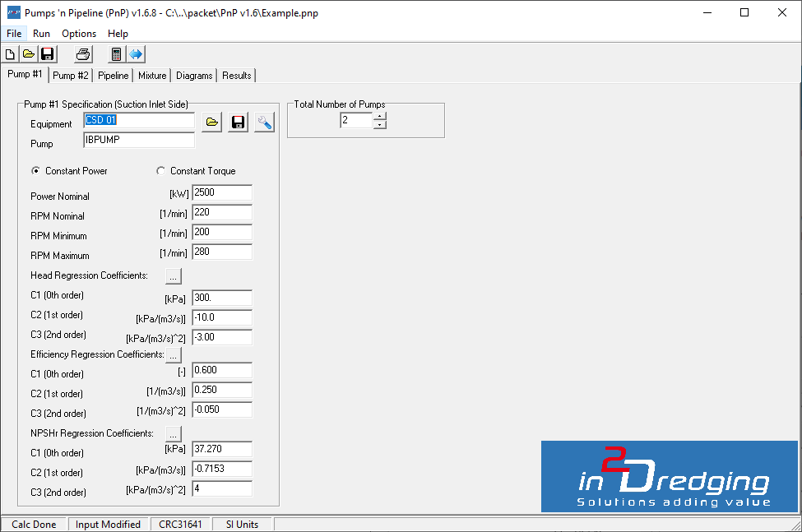Select the Constant Power radio button
This screenshot has width=802, height=532.
(x=35, y=171)
